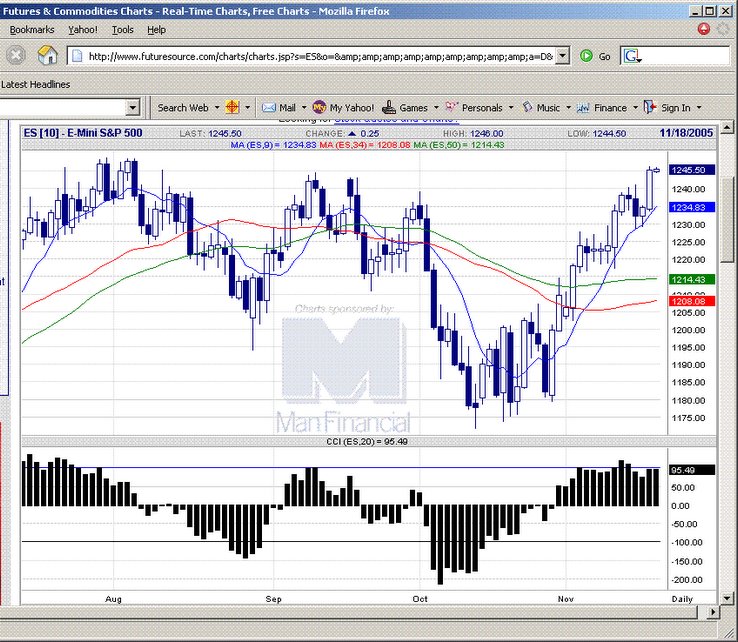Click the Sign In toolbar label
The height and width of the screenshot is (642, 738).
pos(676,108)
